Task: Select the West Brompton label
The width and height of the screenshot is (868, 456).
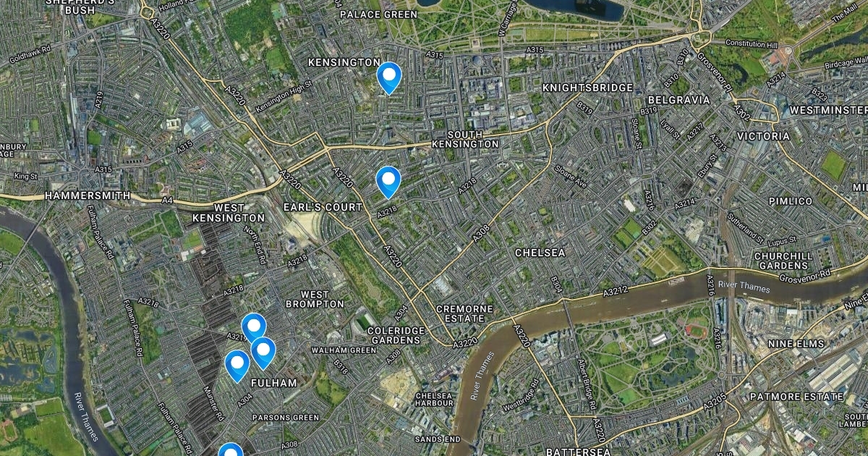Action: pyautogui.click(x=323, y=299)
